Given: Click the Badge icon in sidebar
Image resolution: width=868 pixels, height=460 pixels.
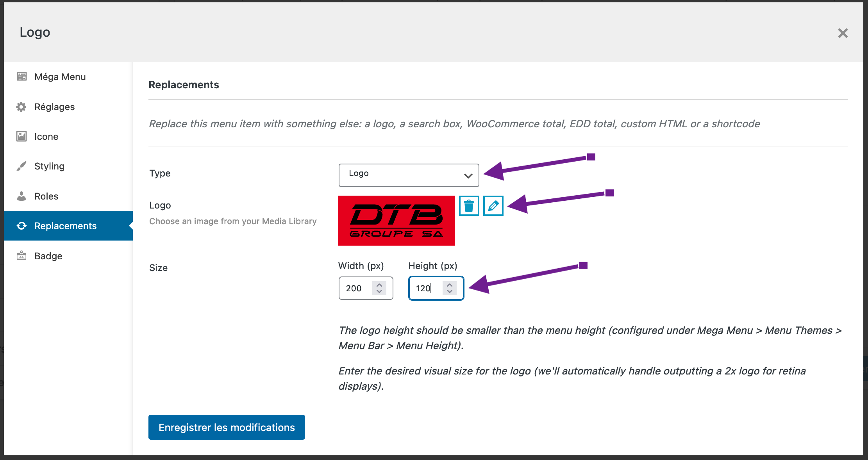Looking at the screenshot, I should tap(21, 256).
